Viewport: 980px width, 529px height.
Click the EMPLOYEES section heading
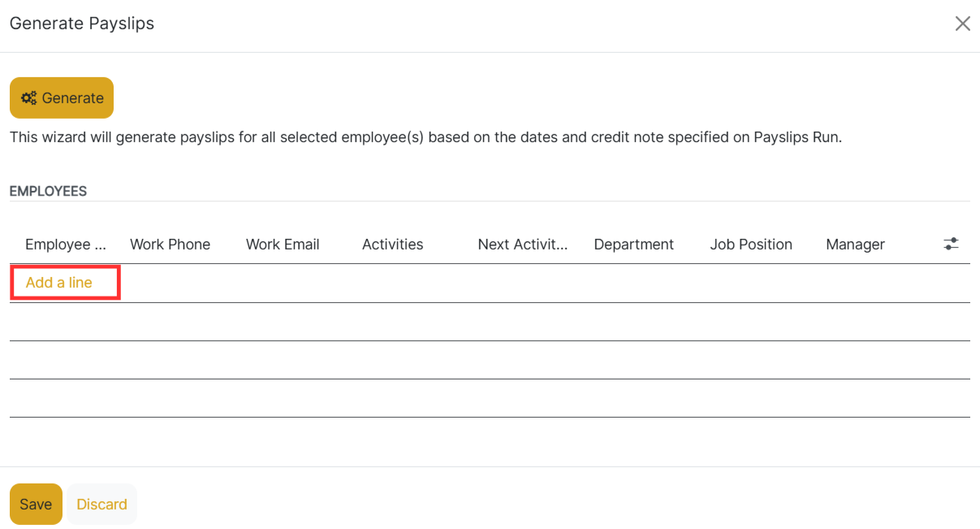coord(48,191)
